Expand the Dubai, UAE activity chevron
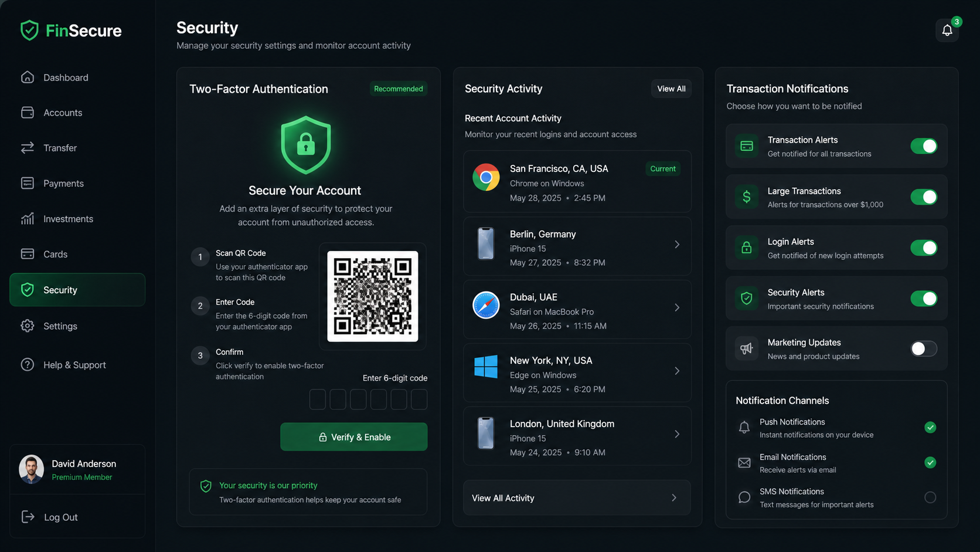The image size is (980, 552). pyautogui.click(x=677, y=308)
